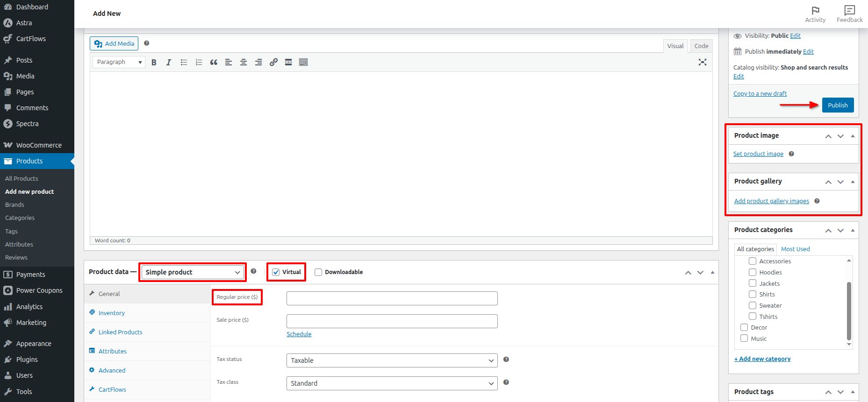Enable distraction-free fullscreen editor mode
The height and width of the screenshot is (402, 868).
point(703,62)
